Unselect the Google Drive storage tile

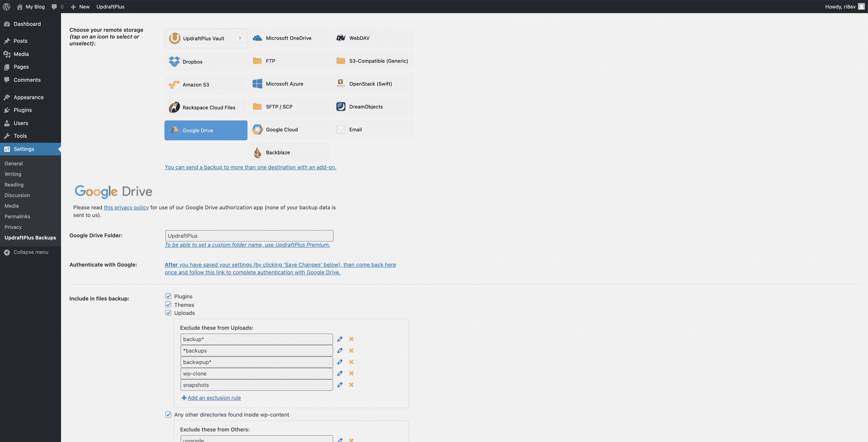pyautogui.click(x=206, y=130)
